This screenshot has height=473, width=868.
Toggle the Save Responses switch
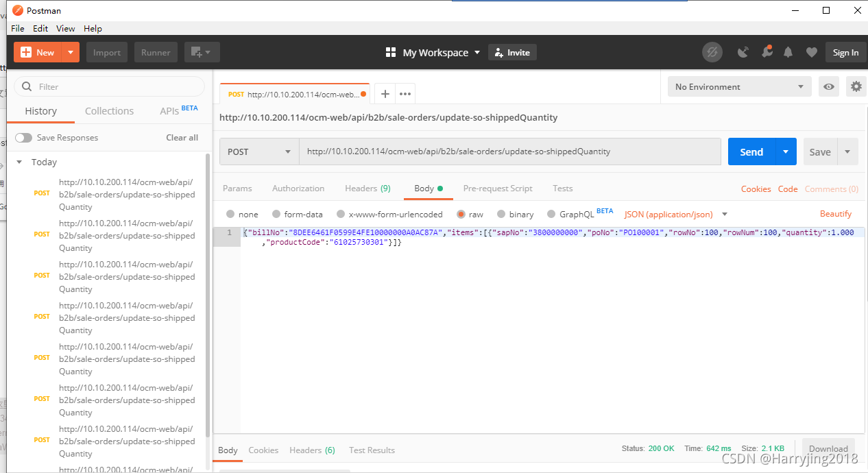pyautogui.click(x=24, y=138)
